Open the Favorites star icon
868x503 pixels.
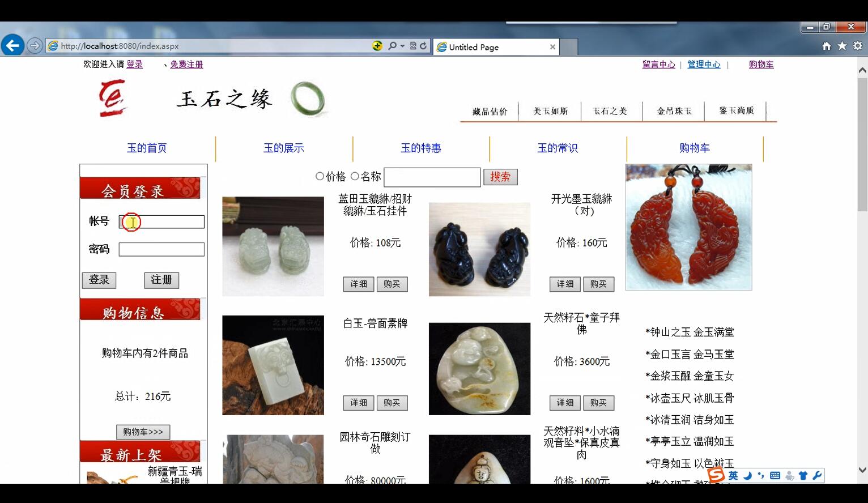pyautogui.click(x=842, y=46)
